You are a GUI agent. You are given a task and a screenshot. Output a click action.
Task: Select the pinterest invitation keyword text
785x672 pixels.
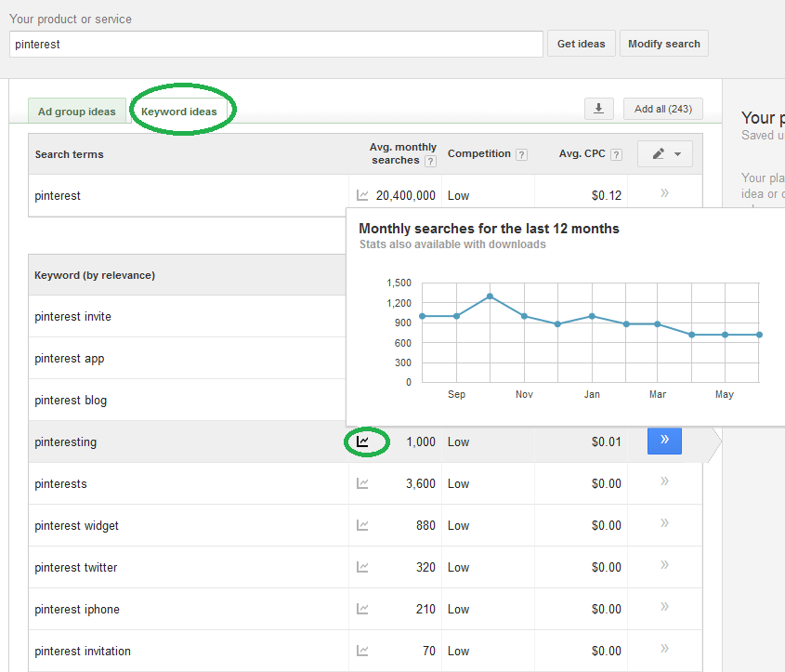83,651
